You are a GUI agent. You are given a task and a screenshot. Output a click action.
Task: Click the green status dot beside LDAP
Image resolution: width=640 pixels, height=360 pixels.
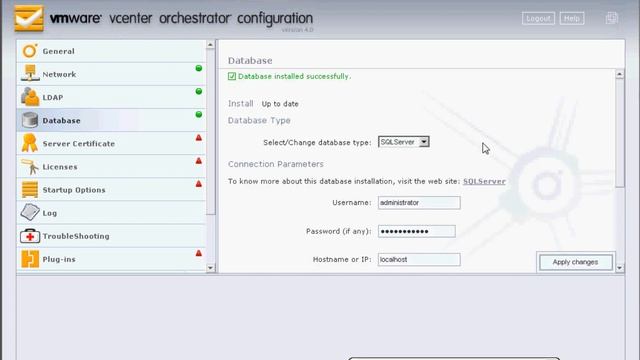pyautogui.click(x=199, y=91)
